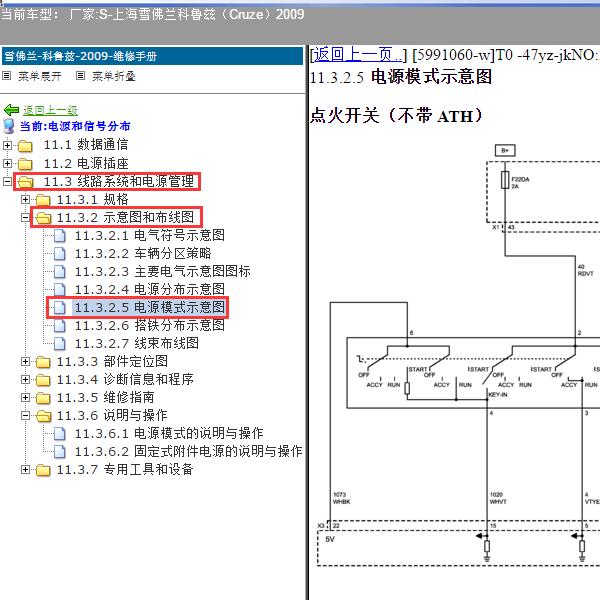Click the open folder icon for 11.3
This screenshot has width=600, height=600.
[25, 182]
